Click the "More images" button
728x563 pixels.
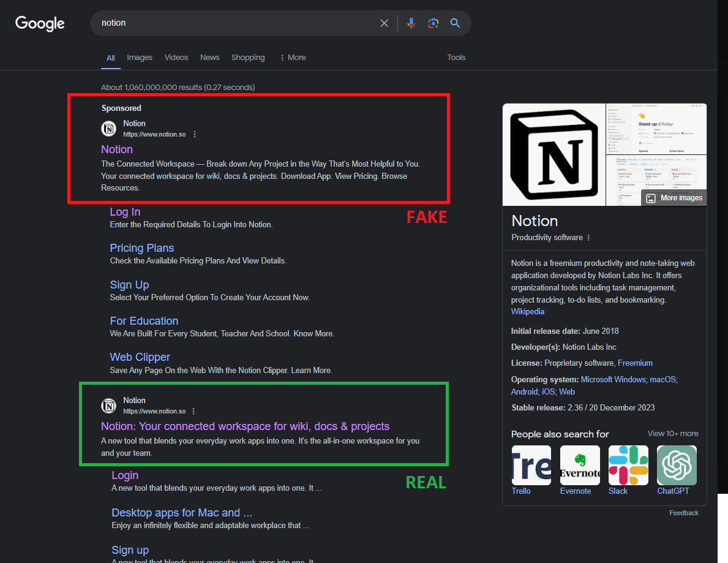point(674,198)
